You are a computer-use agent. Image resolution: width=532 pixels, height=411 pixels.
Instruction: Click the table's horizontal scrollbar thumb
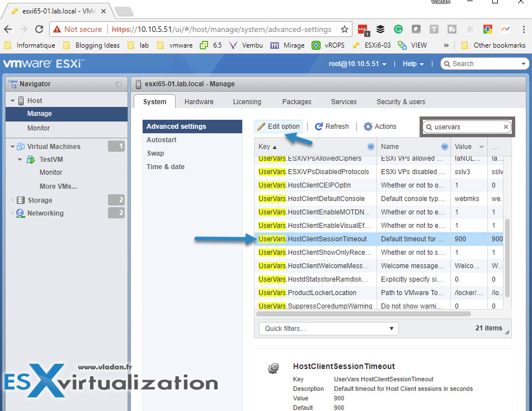(x=364, y=314)
